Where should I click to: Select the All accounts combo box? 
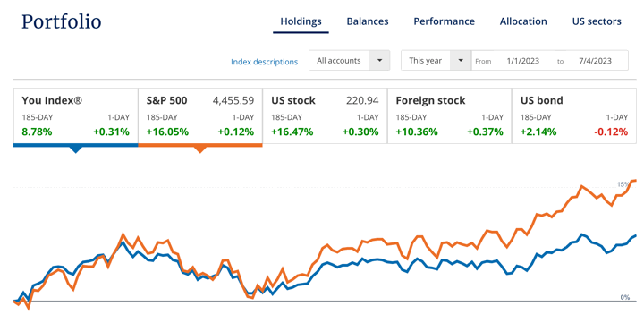tap(349, 61)
